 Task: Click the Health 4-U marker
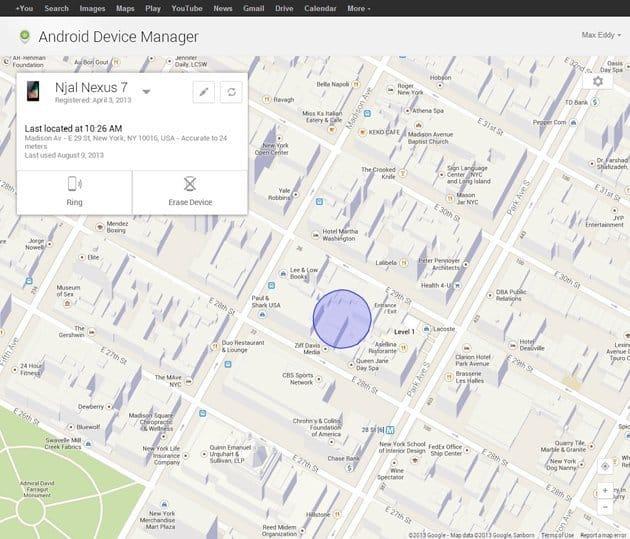pyautogui.click(x=458, y=286)
